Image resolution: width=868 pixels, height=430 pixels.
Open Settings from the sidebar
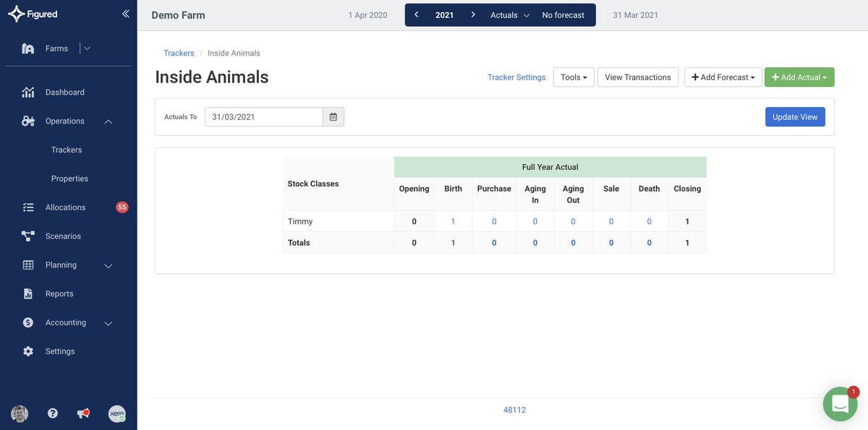coord(60,351)
